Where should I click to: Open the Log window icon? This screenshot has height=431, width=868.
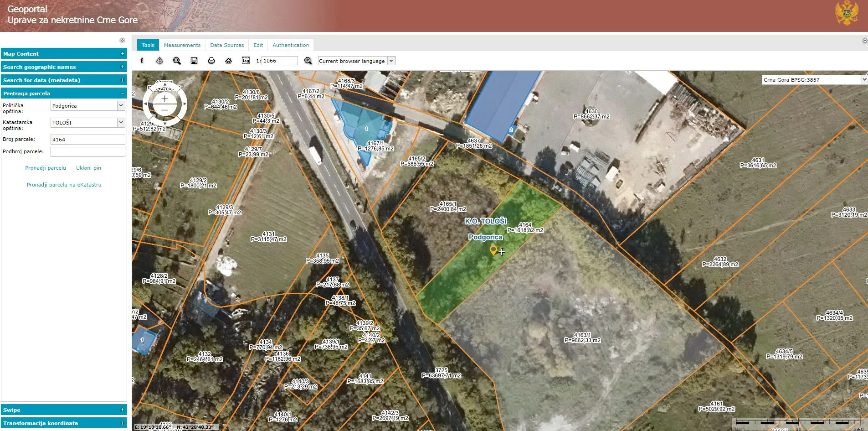pyautogui.click(x=246, y=61)
